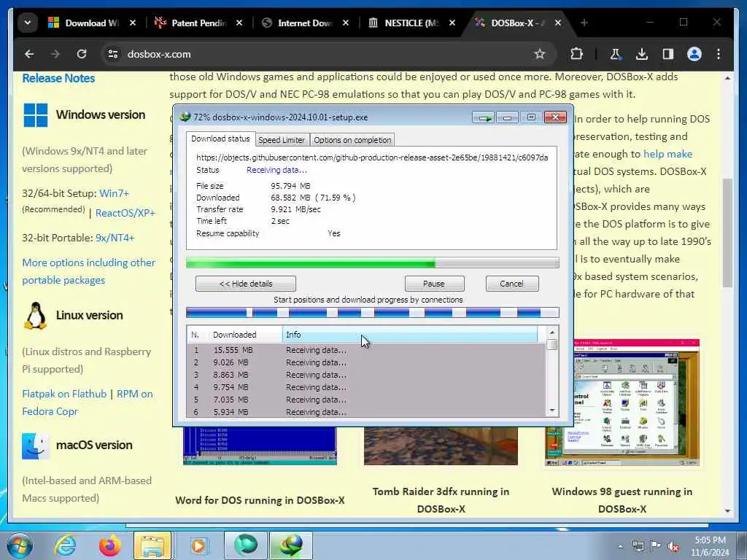Launch Internet Explorer from taskbar
The height and width of the screenshot is (560, 747).
[x=65, y=545]
